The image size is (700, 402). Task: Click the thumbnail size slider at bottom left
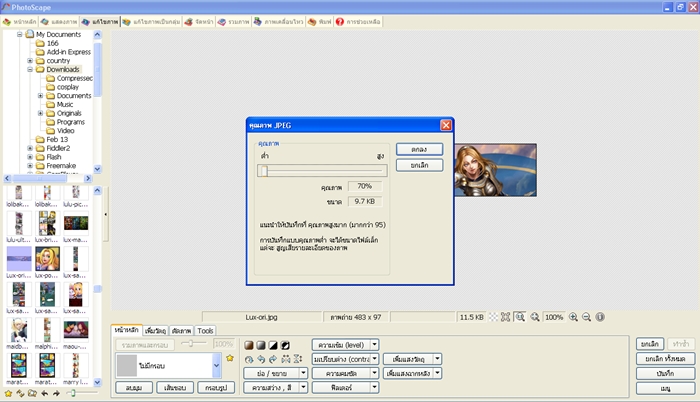pos(82,393)
